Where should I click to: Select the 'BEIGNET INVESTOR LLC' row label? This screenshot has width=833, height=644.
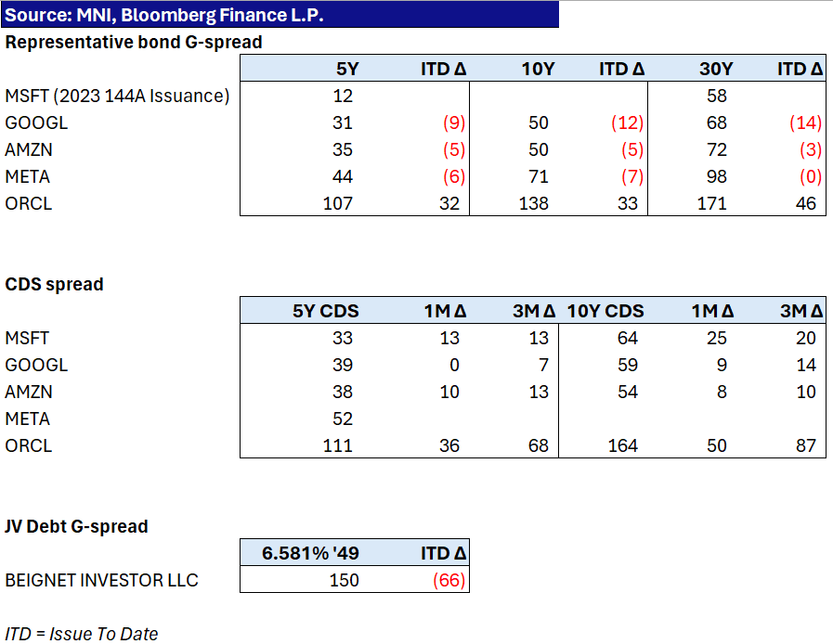(x=101, y=580)
